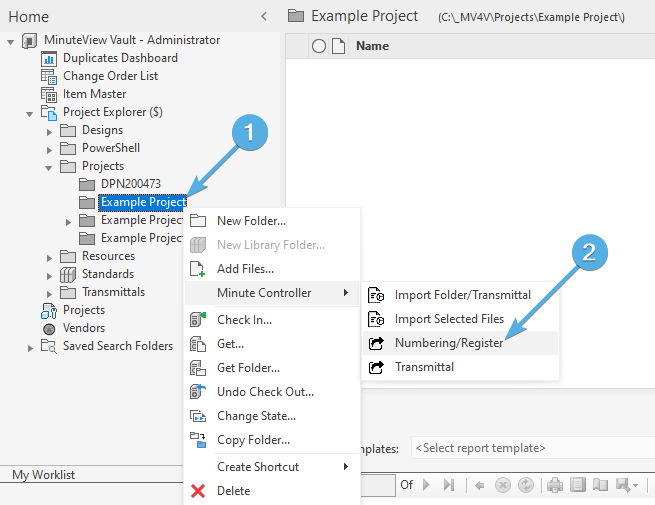Click the Duplicates Dashboard icon
The width and height of the screenshot is (655, 505).
pos(49,58)
